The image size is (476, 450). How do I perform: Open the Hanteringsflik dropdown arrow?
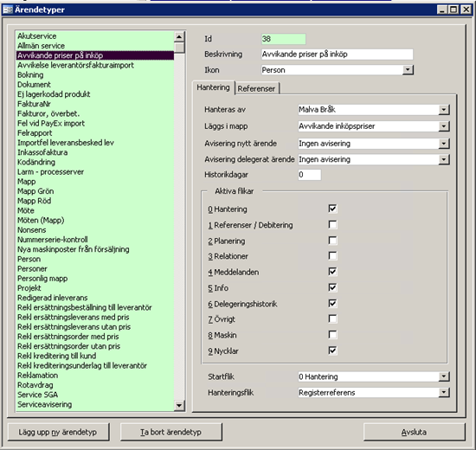443,392
